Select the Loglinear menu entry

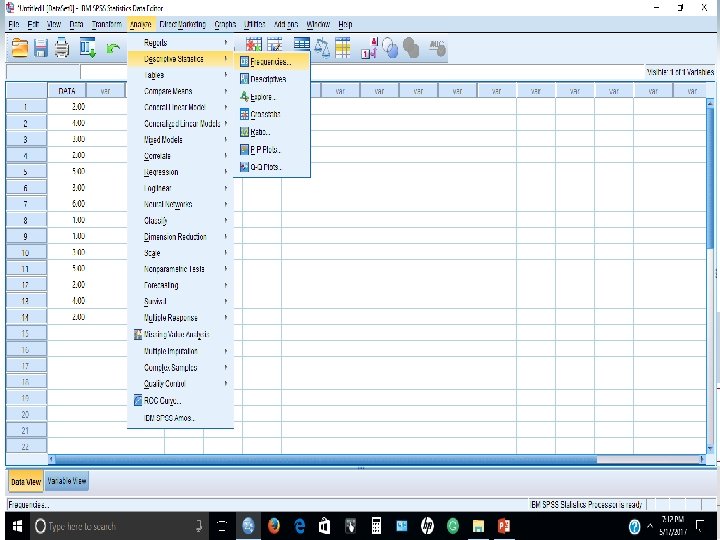click(180, 188)
